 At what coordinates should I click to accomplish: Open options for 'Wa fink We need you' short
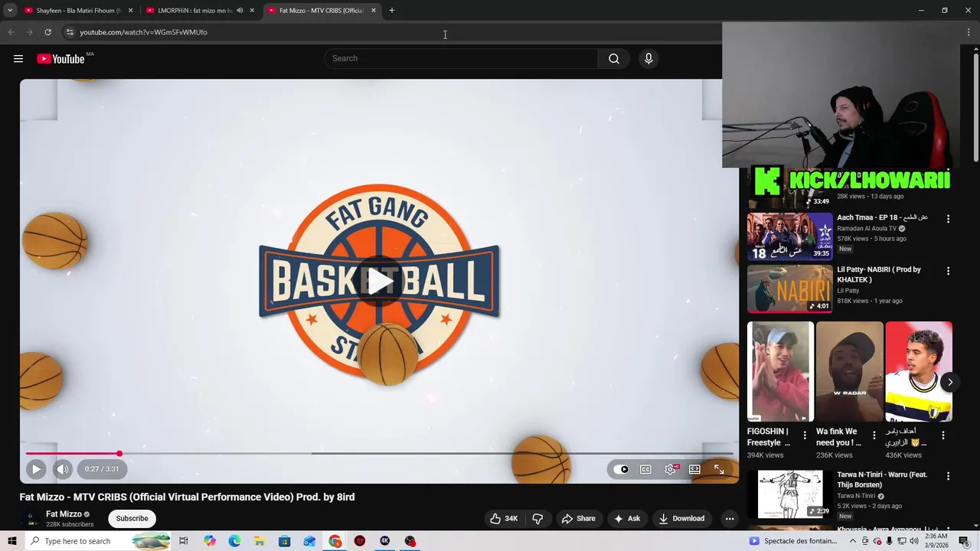tap(874, 435)
